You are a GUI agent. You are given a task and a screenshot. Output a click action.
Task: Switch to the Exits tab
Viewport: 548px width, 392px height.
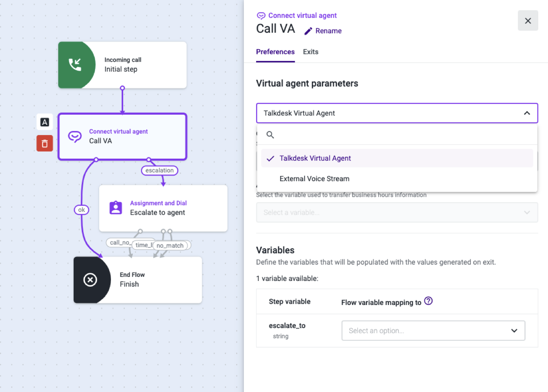coord(311,52)
